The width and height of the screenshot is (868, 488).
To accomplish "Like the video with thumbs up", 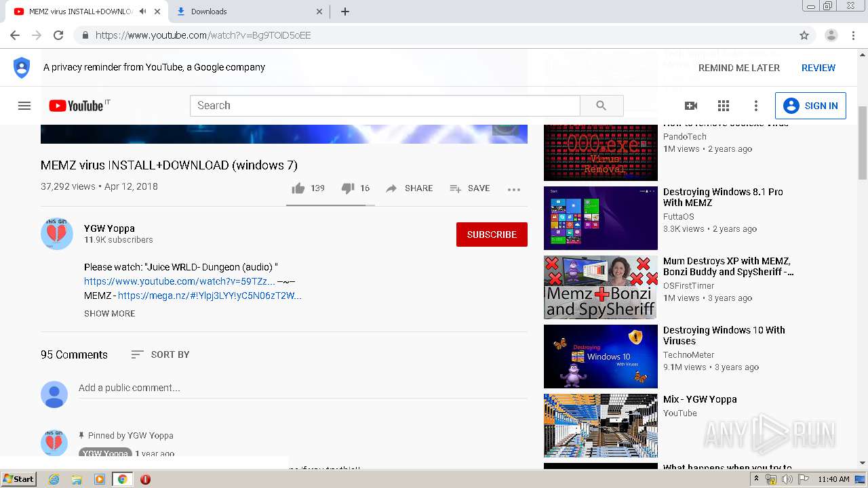I will [x=298, y=188].
